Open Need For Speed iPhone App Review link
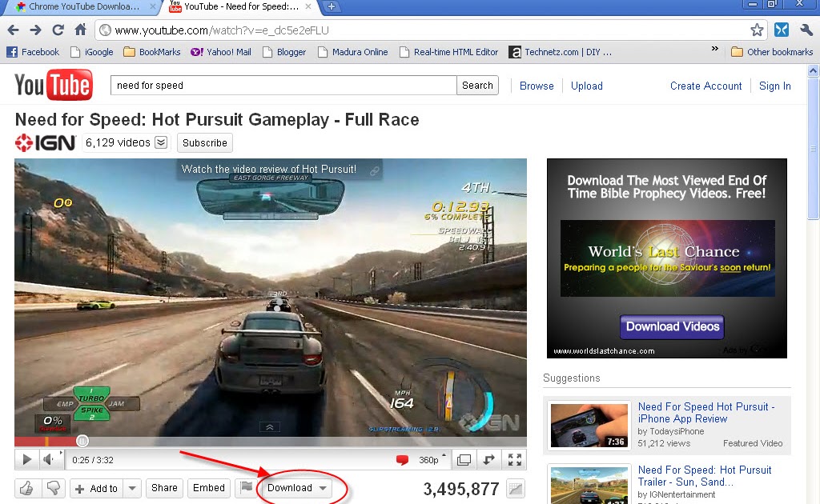 706,413
